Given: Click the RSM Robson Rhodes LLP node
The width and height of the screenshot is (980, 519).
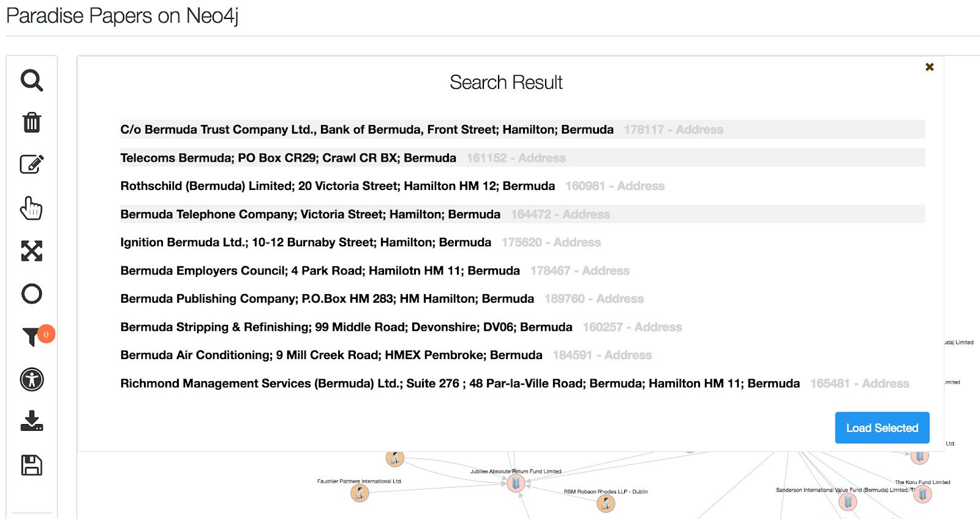Looking at the screenshot, I should tap(606, 504).
